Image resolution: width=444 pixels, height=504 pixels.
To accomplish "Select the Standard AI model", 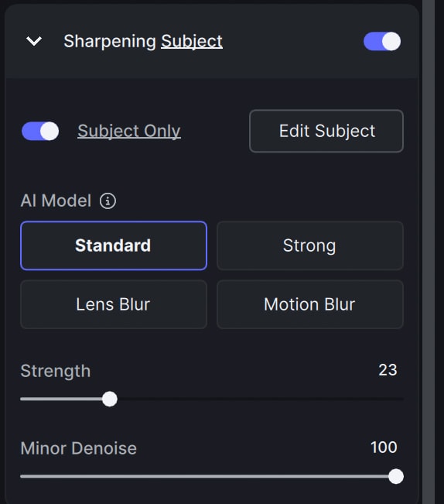I will [x=114, y=245].
